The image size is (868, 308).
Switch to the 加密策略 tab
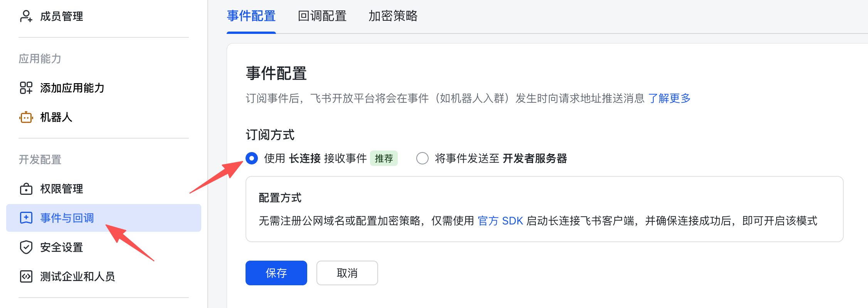point(393,16)
